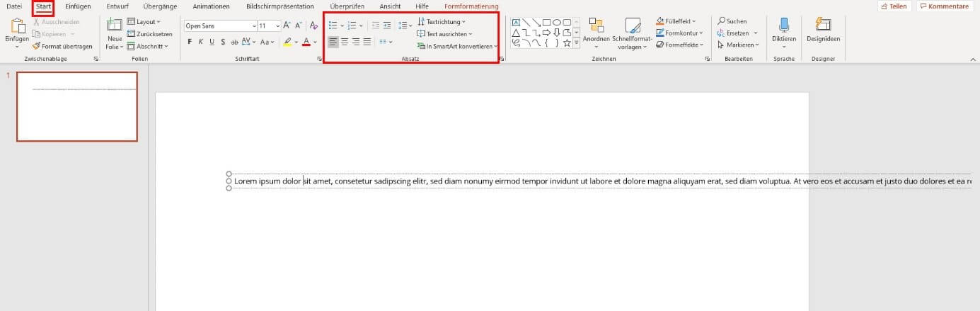Switch to the Einfügen tab
The height and width of the screenshot is (311, 980).
pyautogui.click(x=78, y=6)
